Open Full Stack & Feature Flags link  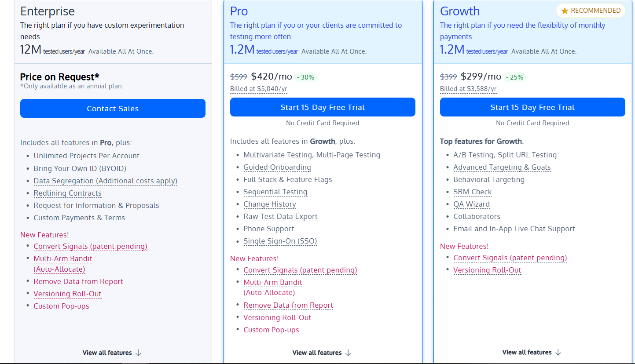[287, 179]
